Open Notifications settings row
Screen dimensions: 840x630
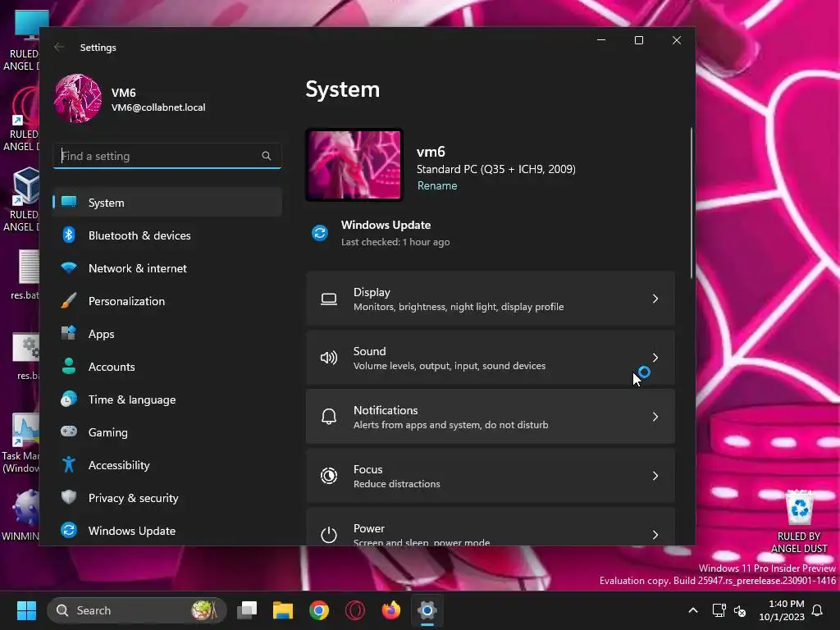491,417
